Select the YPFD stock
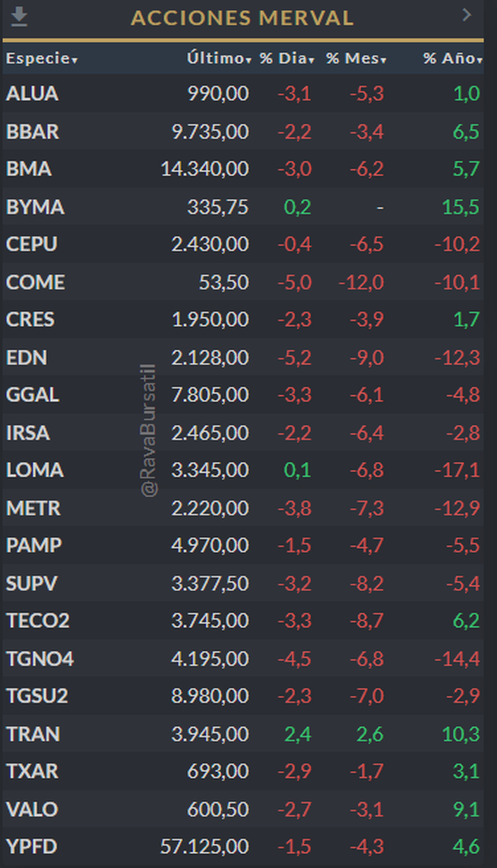497x868 pixels. pos(31,847)
